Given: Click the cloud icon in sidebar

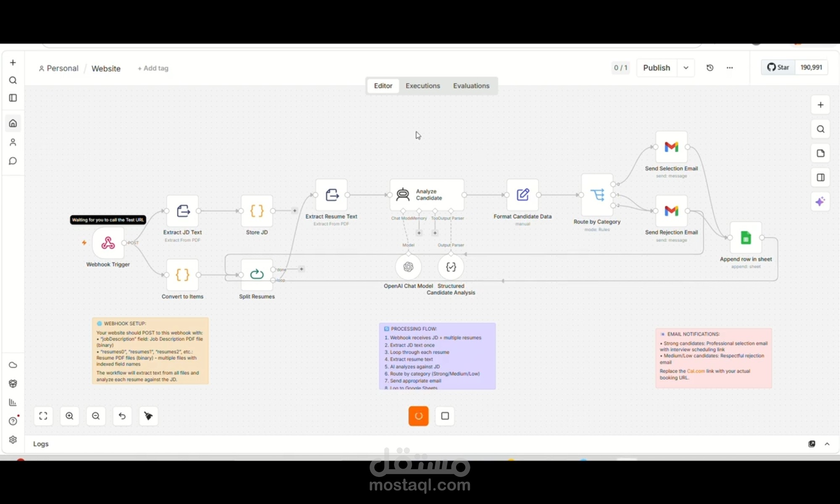Looking at the screenshot, I should (x=13, y=365).
